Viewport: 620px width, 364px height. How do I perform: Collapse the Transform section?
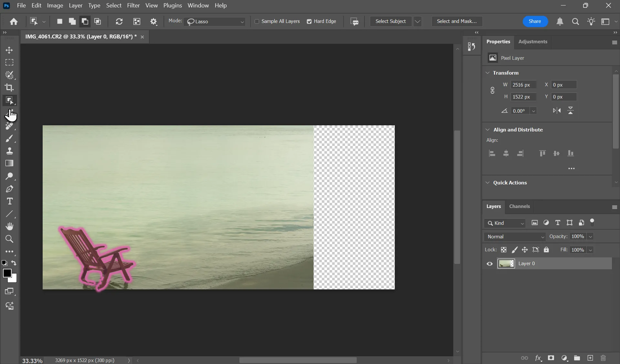click(488, 73)
